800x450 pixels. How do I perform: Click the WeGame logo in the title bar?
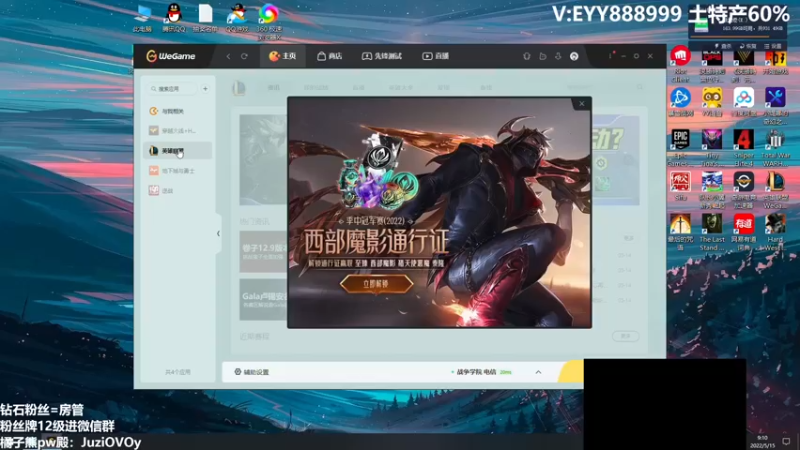pos(171,56)
